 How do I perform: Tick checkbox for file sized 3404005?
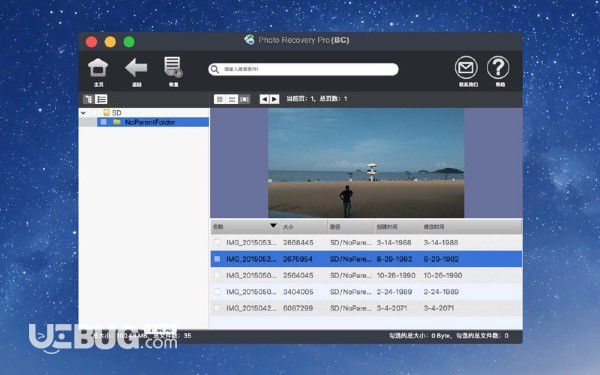point(217,292)
